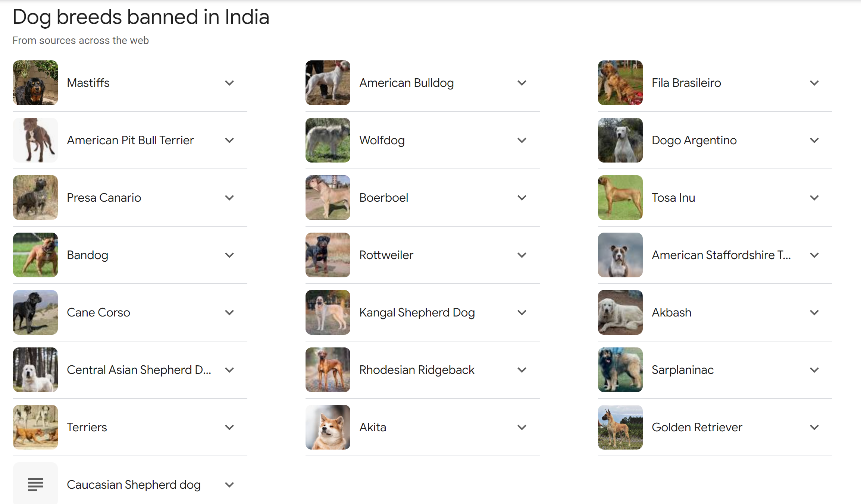Click the Rottweiler thumbnail image
The width and height of the screenshot is (861, 504).
[x=328, y=255]
